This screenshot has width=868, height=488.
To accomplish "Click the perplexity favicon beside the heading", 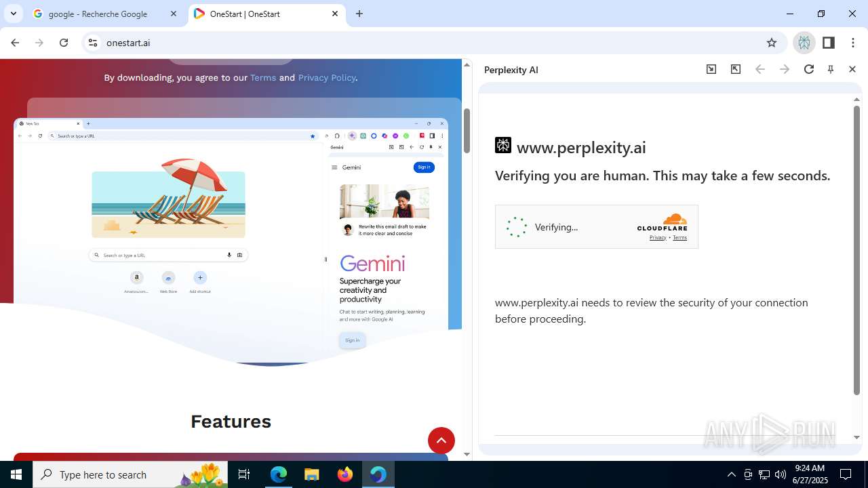I will pyautogui.click(x=503, y=145).
